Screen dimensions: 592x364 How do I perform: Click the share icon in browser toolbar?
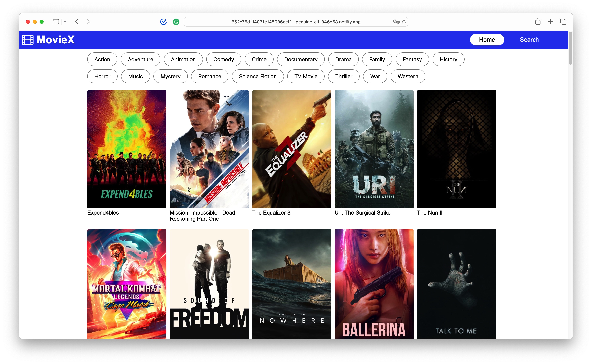[538, 21]
